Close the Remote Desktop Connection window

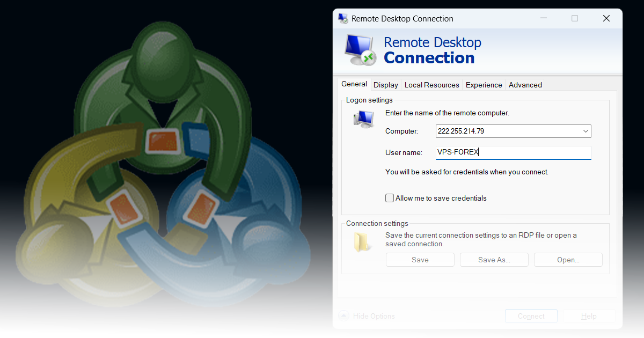pos(606,18)
